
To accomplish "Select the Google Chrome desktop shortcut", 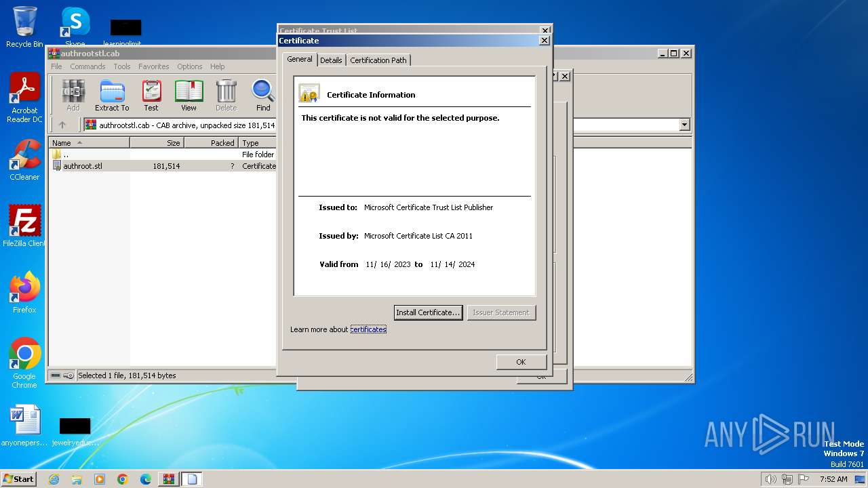I will coord(24,363).
